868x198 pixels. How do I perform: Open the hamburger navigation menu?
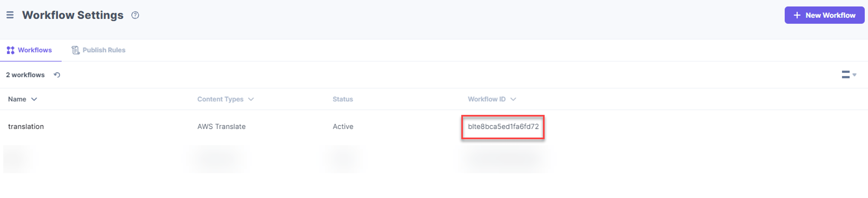point(10,15)
